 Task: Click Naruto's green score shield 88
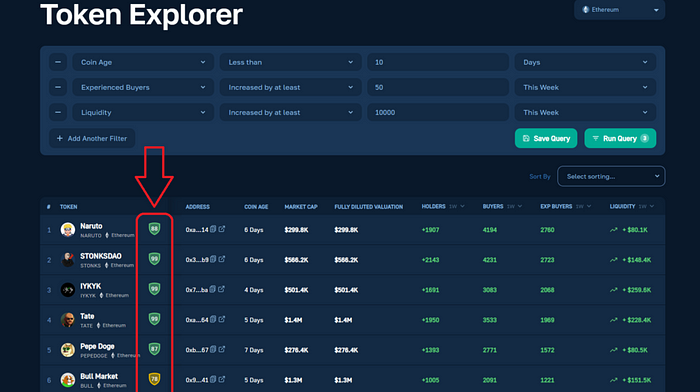pyautogui.click(x=154, y=229)
